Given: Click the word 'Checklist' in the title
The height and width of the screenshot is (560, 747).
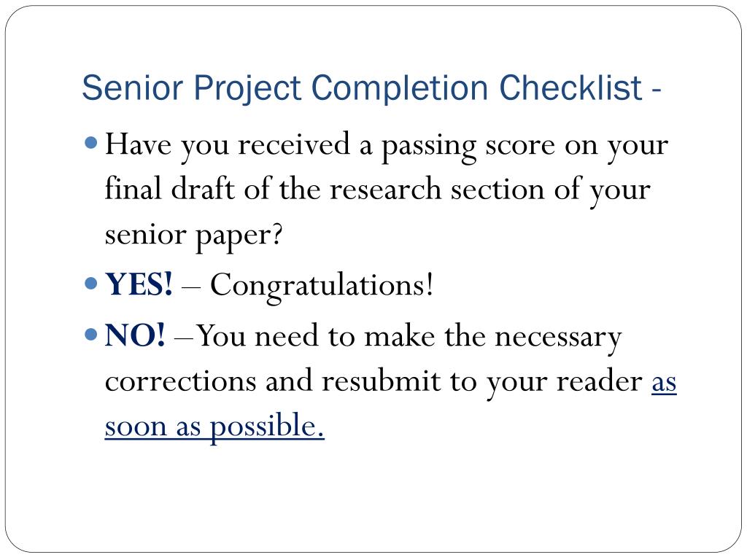Looking at the screenshot, I should 571,87.
